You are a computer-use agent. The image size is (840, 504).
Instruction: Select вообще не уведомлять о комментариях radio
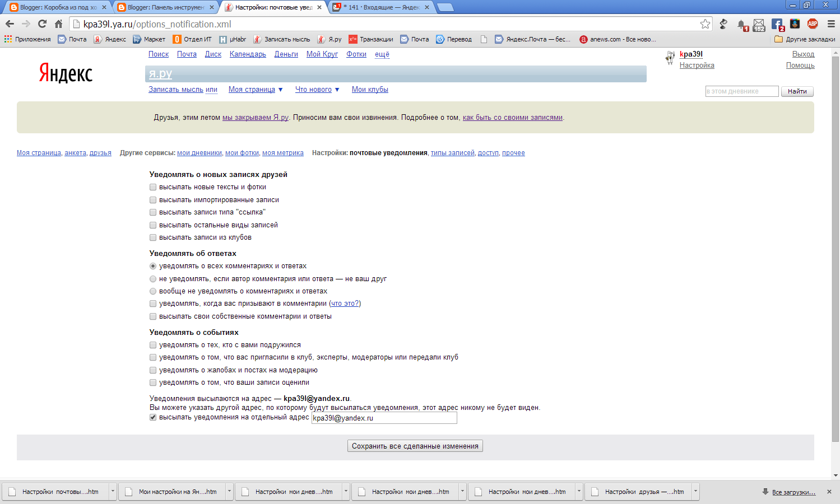[x=153, y=291]
